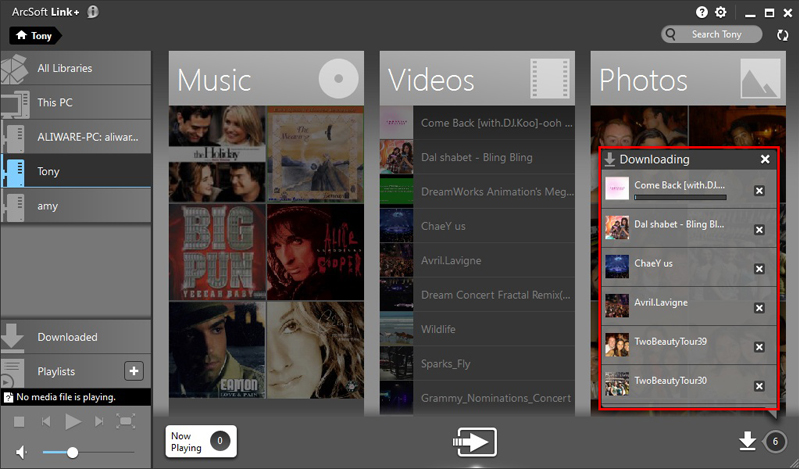Screen dimensions: 799x469
Task: Adjust the volume slider handle
Action: (x=72, y=453)
